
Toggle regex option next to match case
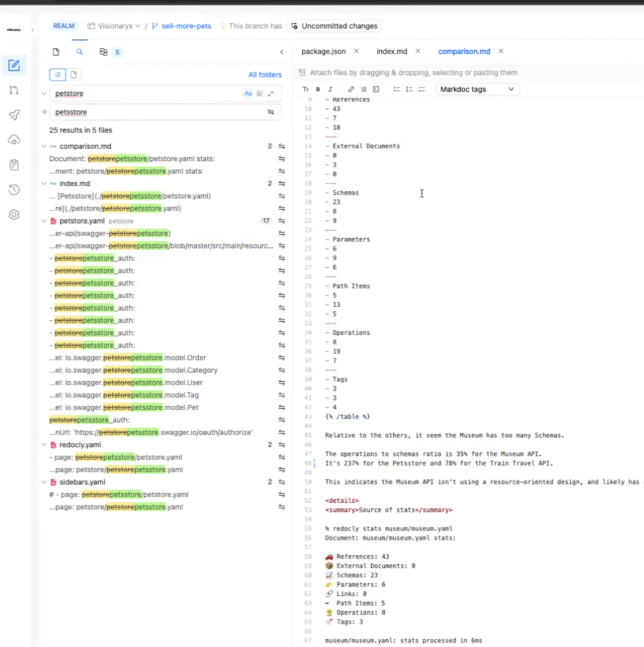click(x=259, y=93)
